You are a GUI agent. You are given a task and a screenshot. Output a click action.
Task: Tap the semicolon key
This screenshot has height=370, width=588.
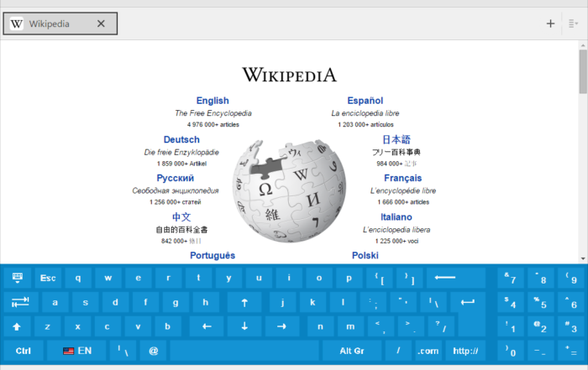[x=373, y=302]
